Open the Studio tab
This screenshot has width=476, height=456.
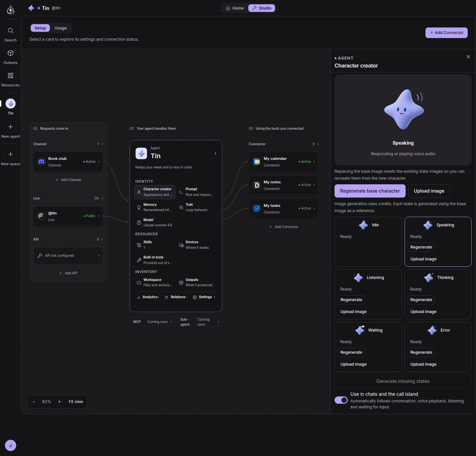pyautogui.click(x=261, y=8)
